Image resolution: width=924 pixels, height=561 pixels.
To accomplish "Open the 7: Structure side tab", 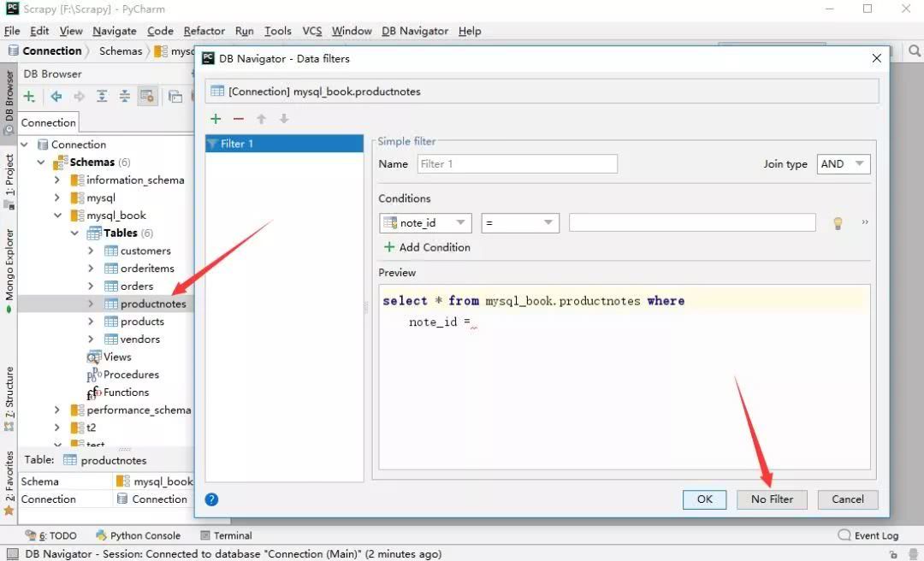I will coord(9,399).
